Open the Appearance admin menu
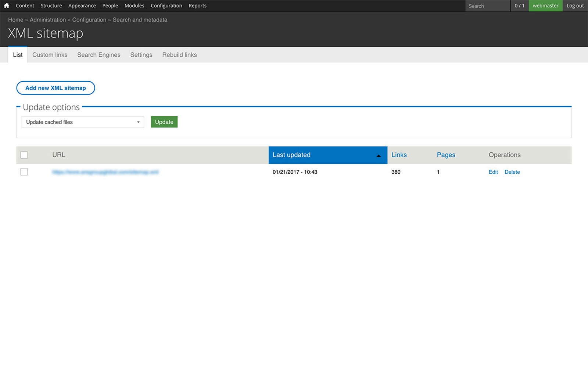This screenshot has width=588, height=368. 82,6
